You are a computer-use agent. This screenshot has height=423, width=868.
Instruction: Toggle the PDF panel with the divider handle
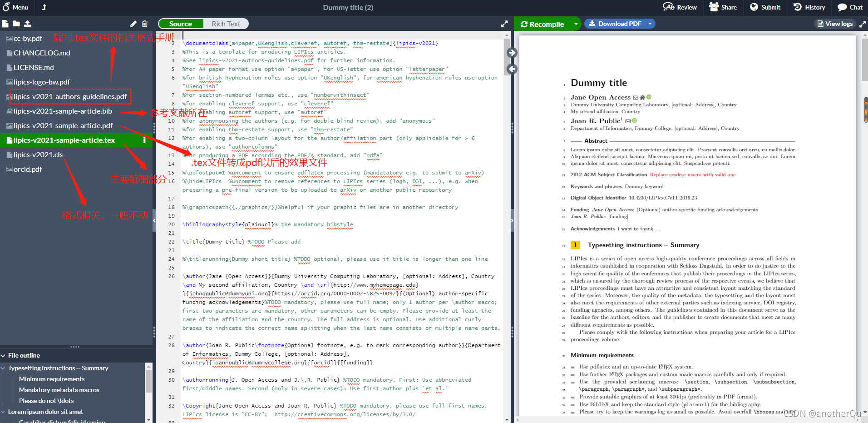point(512,220)
